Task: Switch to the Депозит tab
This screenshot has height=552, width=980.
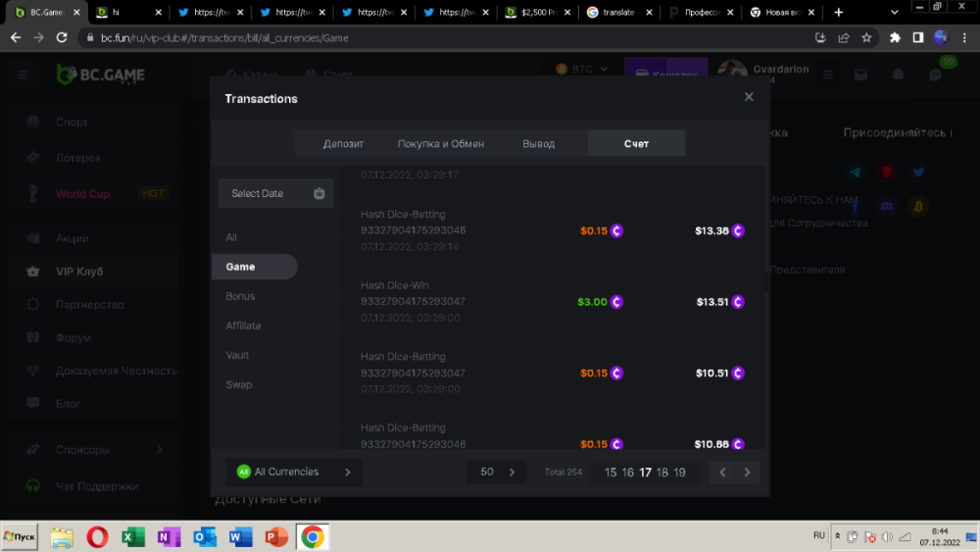Action: pos(343,143)
